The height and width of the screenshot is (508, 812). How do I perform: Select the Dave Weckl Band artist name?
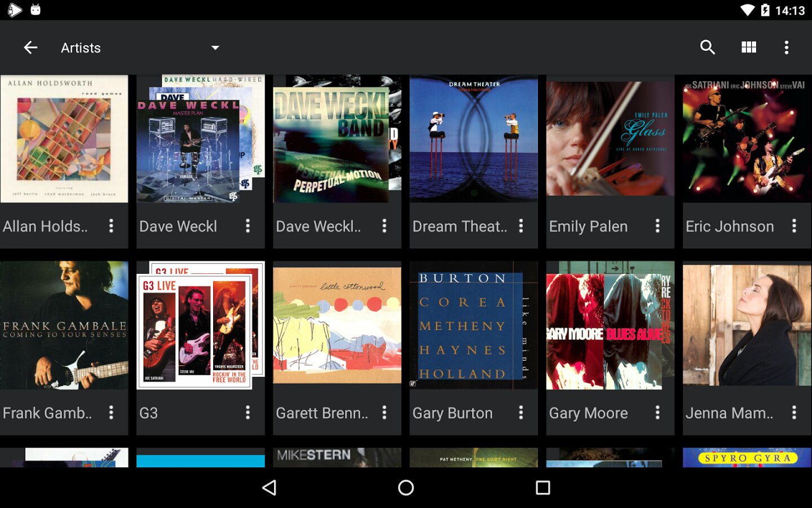pyautogui.click(x=318, y=226)
